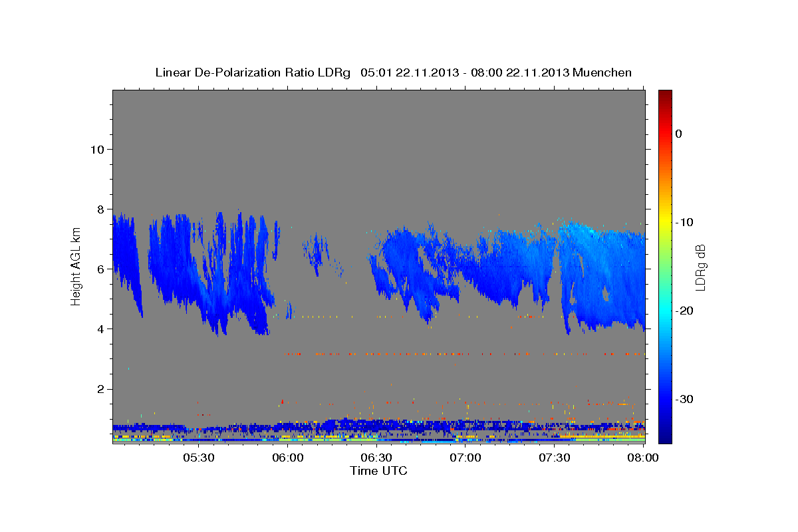Screen dimensions: 798x532
Task: Click the '08:00' time tick label
Action: (644, 458)
